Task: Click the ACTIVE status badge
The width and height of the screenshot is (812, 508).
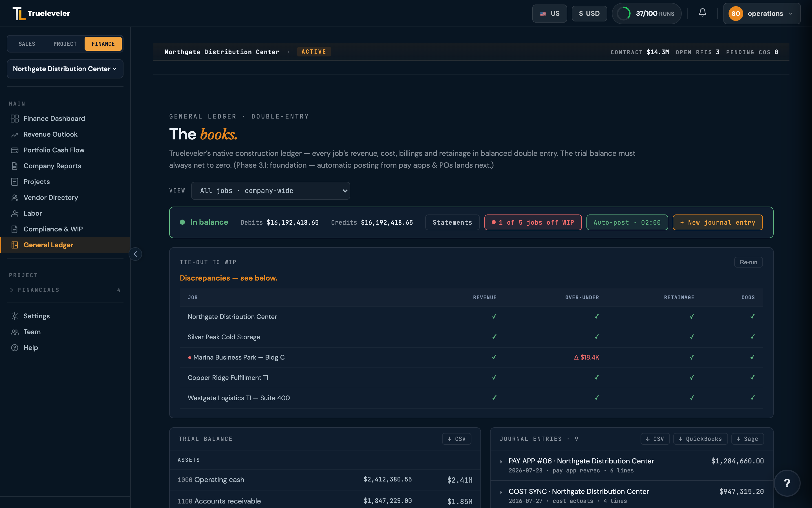Action: tap(314, 52)
